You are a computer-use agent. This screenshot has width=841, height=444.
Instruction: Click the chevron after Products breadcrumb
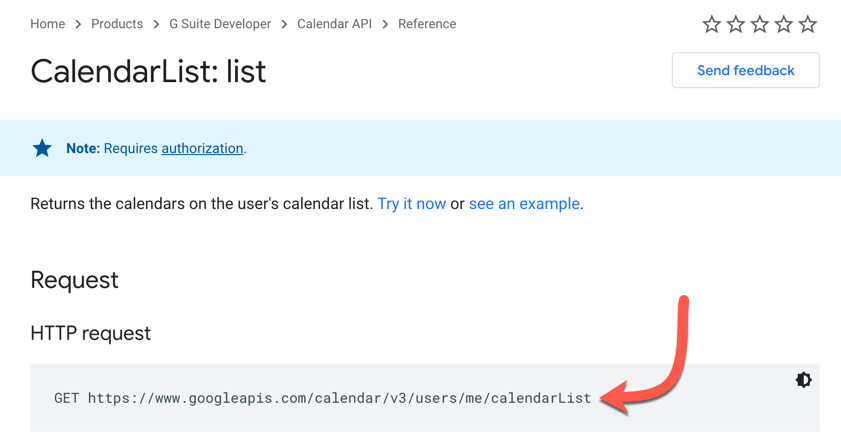click(x=156, y=25)
